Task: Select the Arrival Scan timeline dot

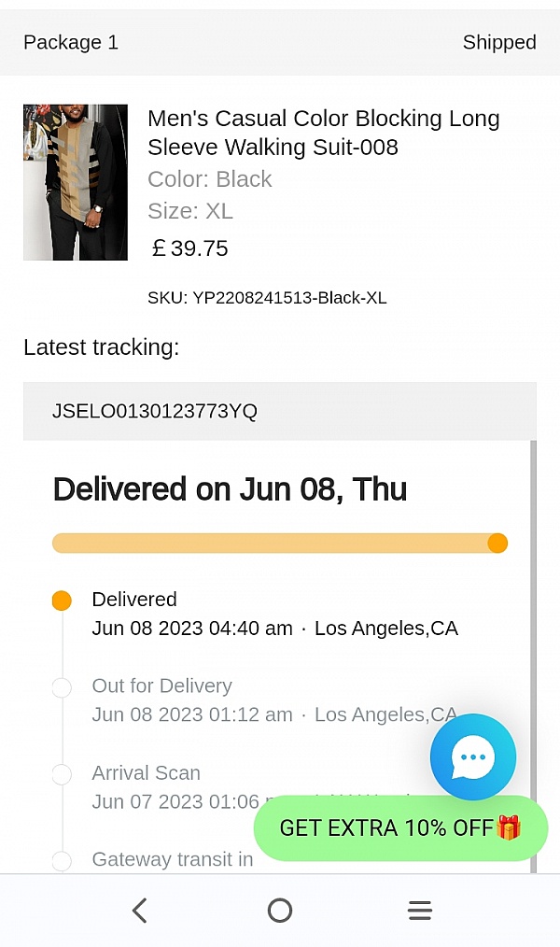Action: (x=62, y=774)
